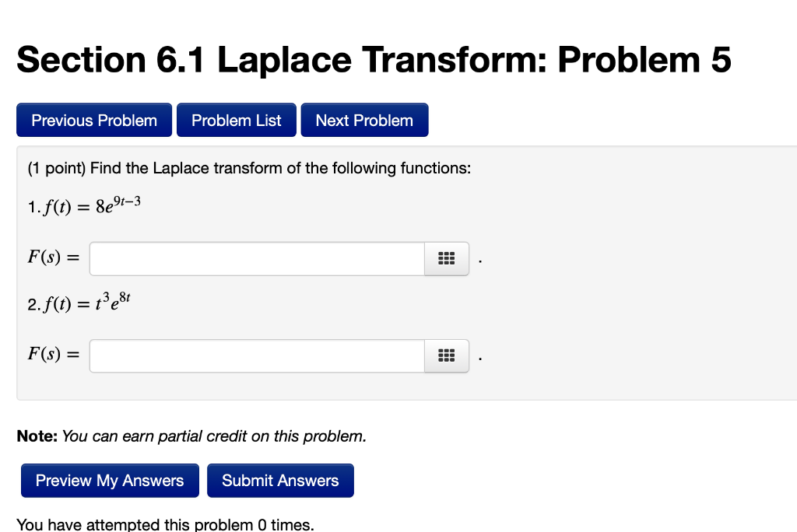Click Submit Answers
This screenshot has height=532, width=797.
click(x=280, y=480)
